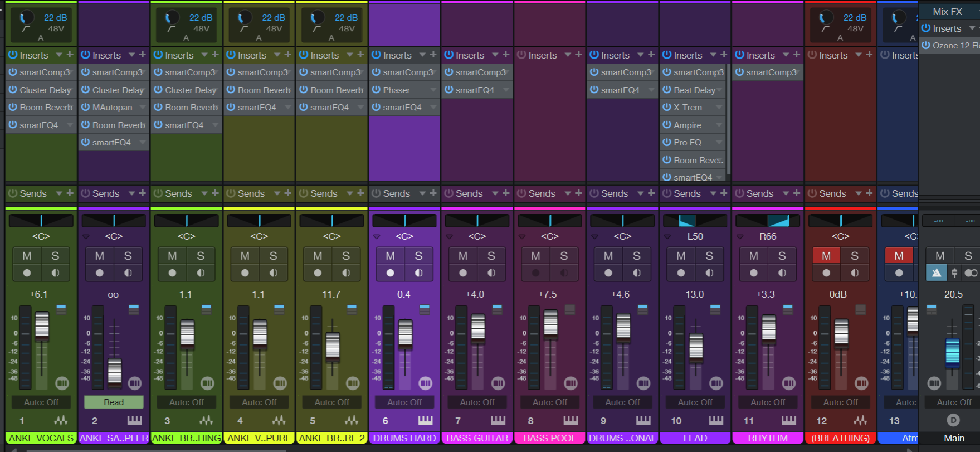Click the instrument keyboard icon on channel 6

425,420
